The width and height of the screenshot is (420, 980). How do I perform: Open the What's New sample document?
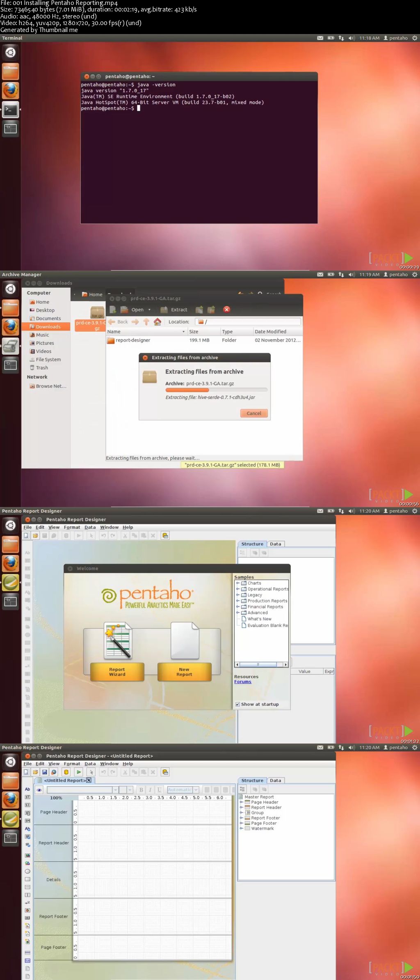coord(259,619)
